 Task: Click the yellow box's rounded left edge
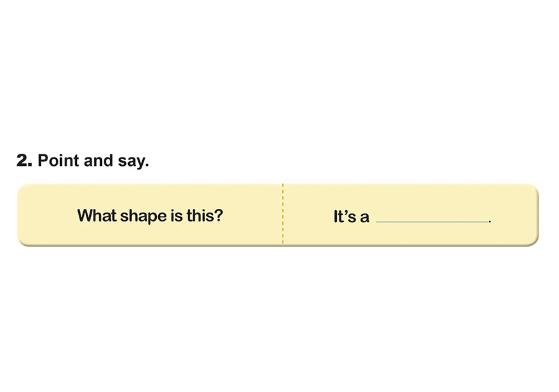click(19, 215)
